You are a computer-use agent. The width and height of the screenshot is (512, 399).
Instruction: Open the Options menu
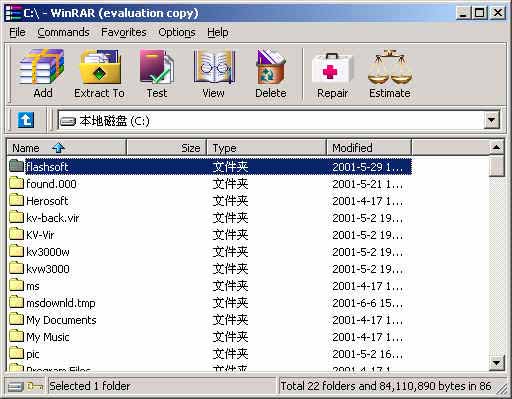177,32
